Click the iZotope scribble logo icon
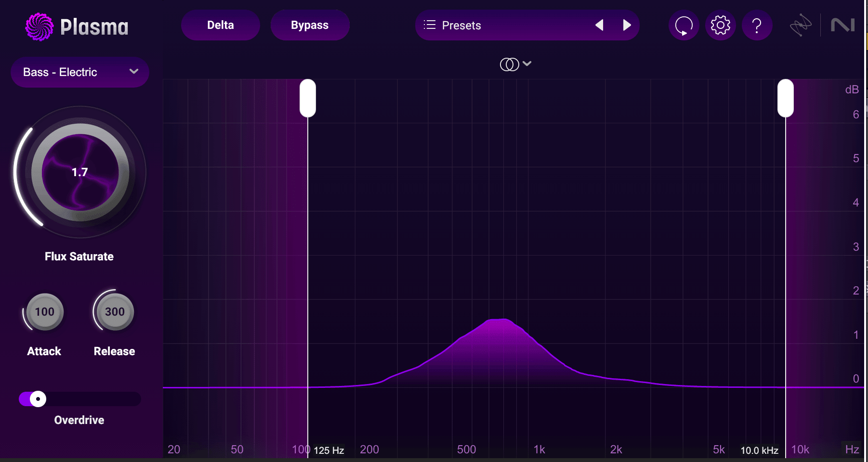Viewport: 868px width, 462px height. pos(801,25)
